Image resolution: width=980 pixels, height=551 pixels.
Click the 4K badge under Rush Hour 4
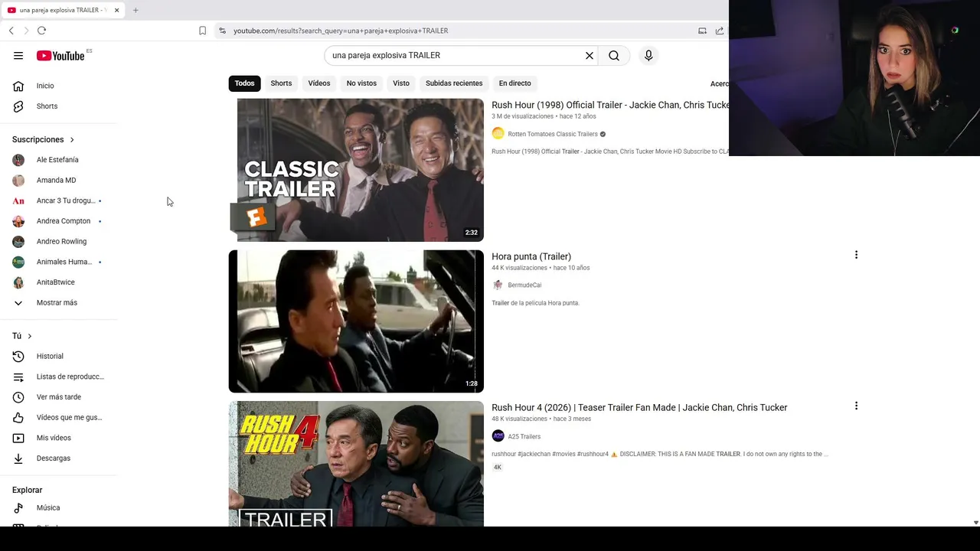(498, 468)
